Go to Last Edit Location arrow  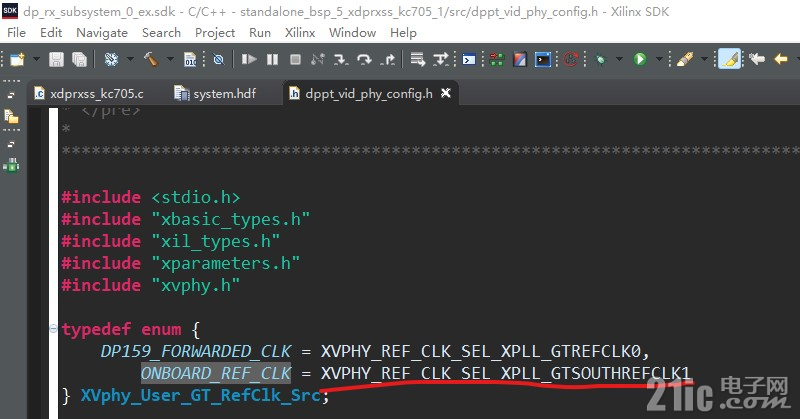[x=757, y=59]
